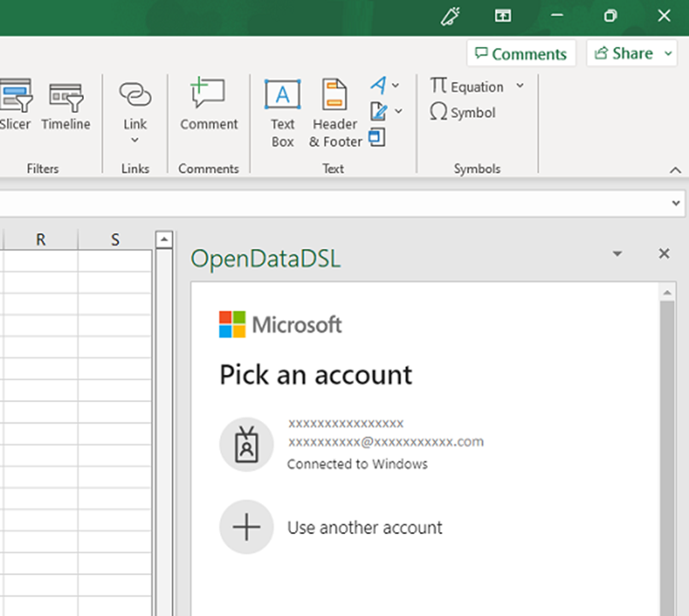
Task: Insert WordArt from the Text group
Action: coord(378,86)
